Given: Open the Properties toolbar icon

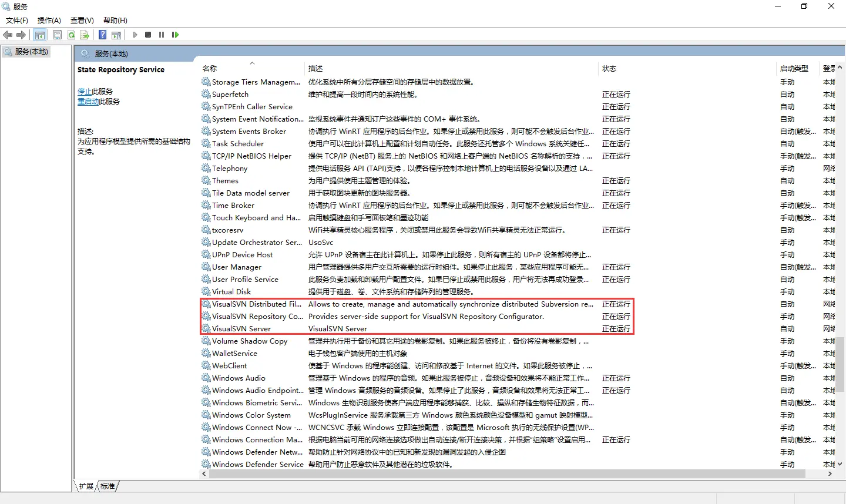Looking at the screenshot, I should pyautogui.click(x=57, y=35).
